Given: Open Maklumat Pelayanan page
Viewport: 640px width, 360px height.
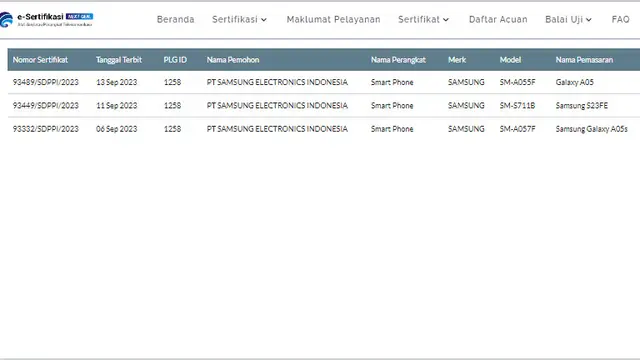Looking at the screenshot, I should (333, 20).
